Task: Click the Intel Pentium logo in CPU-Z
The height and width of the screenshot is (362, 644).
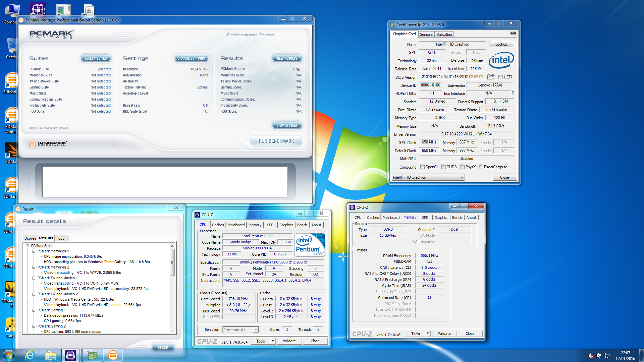Action: click(x=309, y=245)
